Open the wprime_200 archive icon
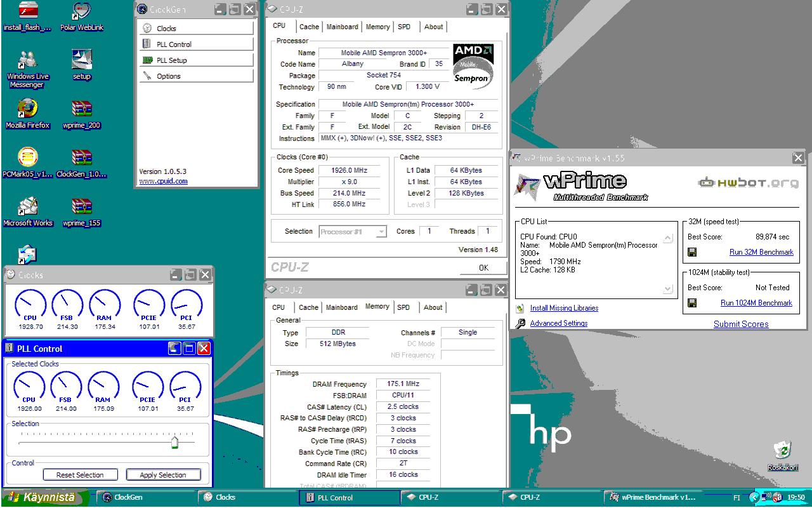This screenshot has width=812, height=508. tap(82, 114)
